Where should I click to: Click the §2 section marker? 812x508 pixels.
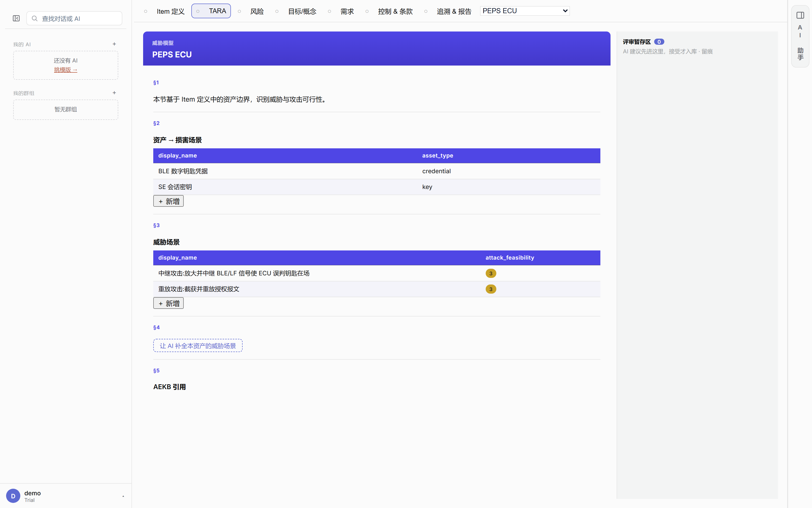(156, 123)
